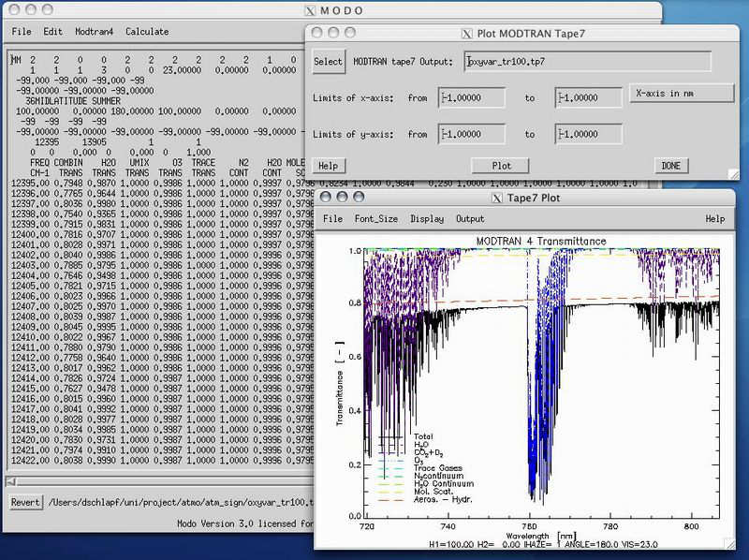Click the x-axis 'from' limit field

tap(472, 97)
